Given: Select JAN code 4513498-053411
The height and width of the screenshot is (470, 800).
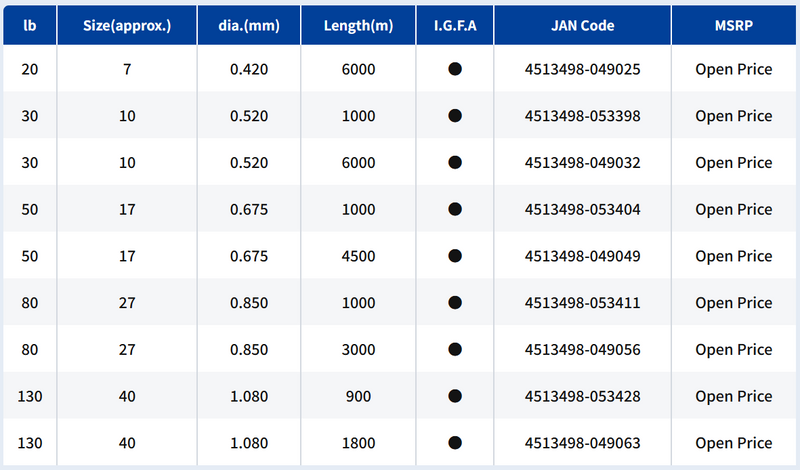Looking at the screenshot, I should click(x=583, y=303).
